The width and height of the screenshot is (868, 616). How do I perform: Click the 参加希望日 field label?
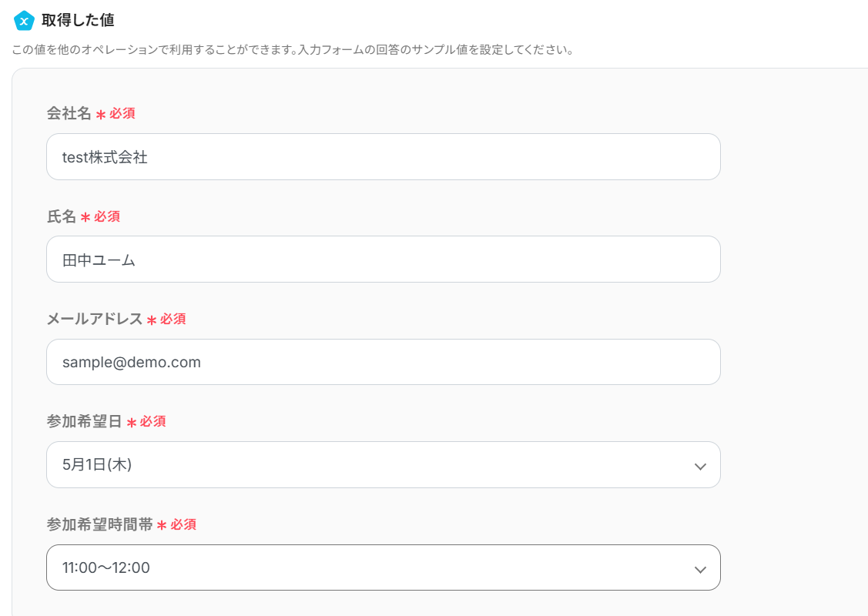click(x=84, y=422)
